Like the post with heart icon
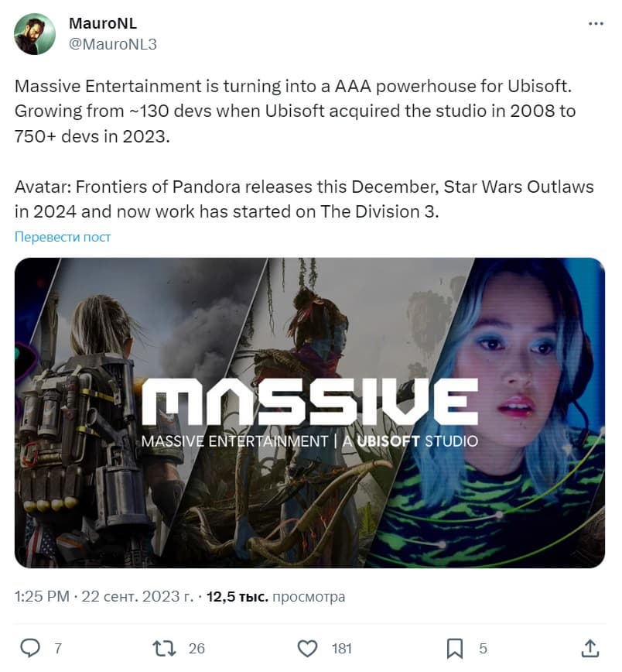This screenshot has width=622, height=672. point(307,648)
